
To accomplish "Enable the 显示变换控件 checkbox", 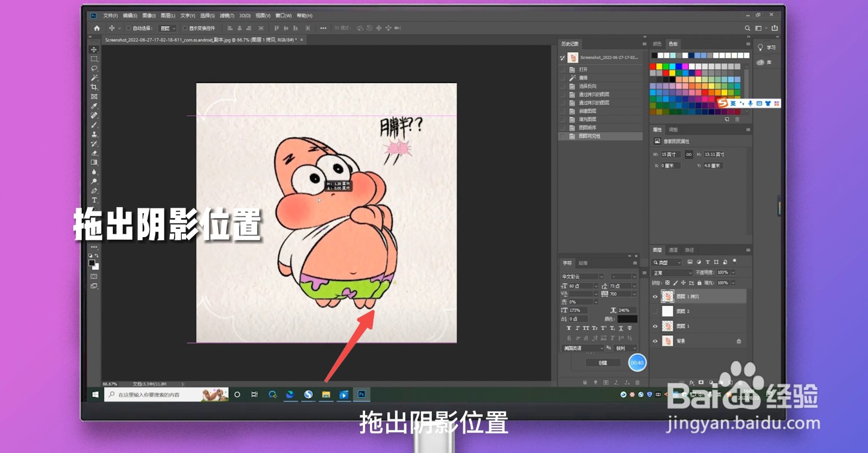I will [184, 28].
